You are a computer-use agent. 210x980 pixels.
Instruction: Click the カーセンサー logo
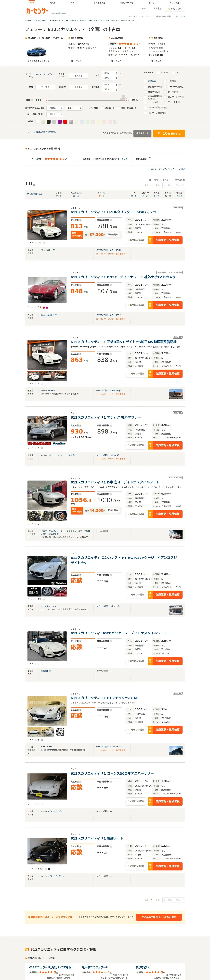37,11
